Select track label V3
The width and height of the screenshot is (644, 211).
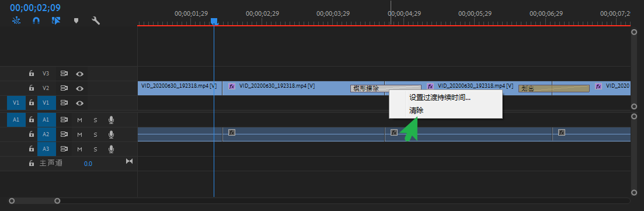(x=46, y=74)
